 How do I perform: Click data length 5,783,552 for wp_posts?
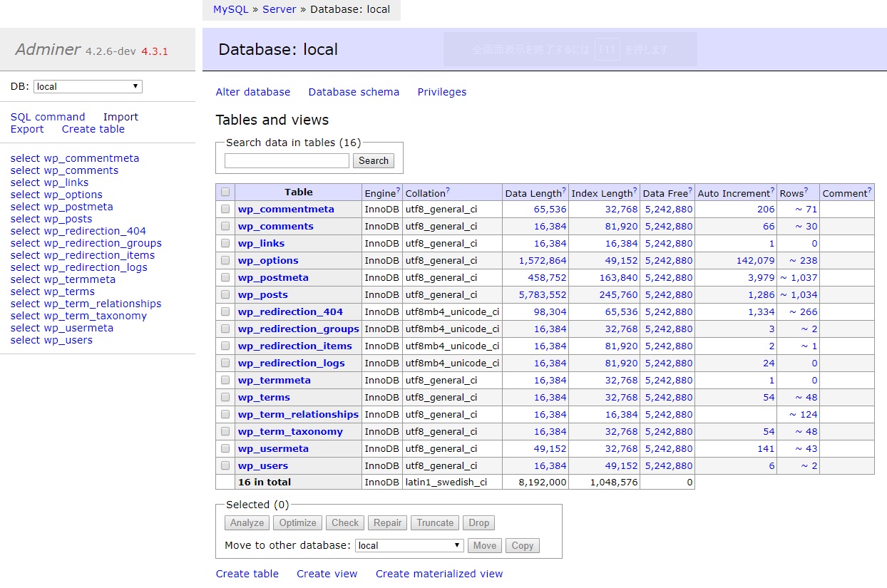(x=543, y=294)
